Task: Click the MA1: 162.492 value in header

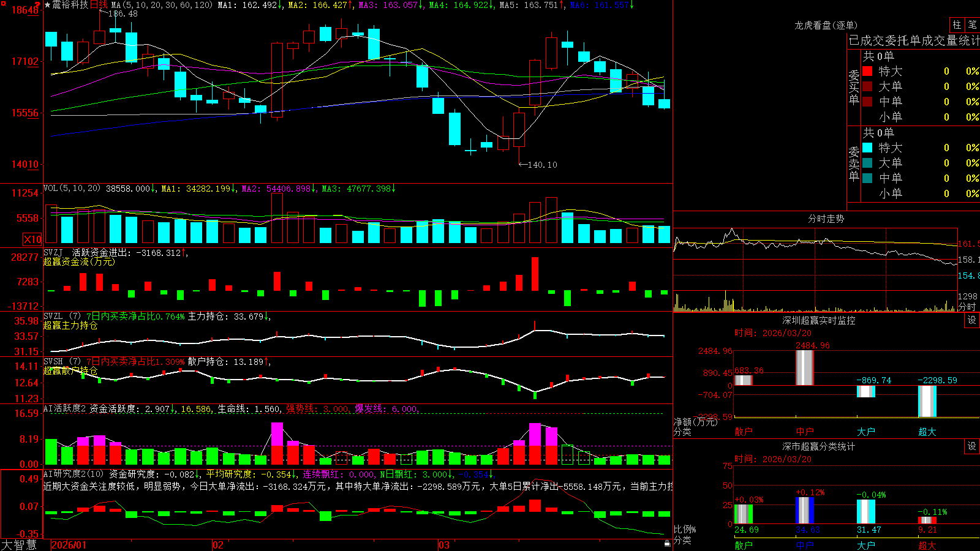Action: pyautogui.click(x=250, y=5)
